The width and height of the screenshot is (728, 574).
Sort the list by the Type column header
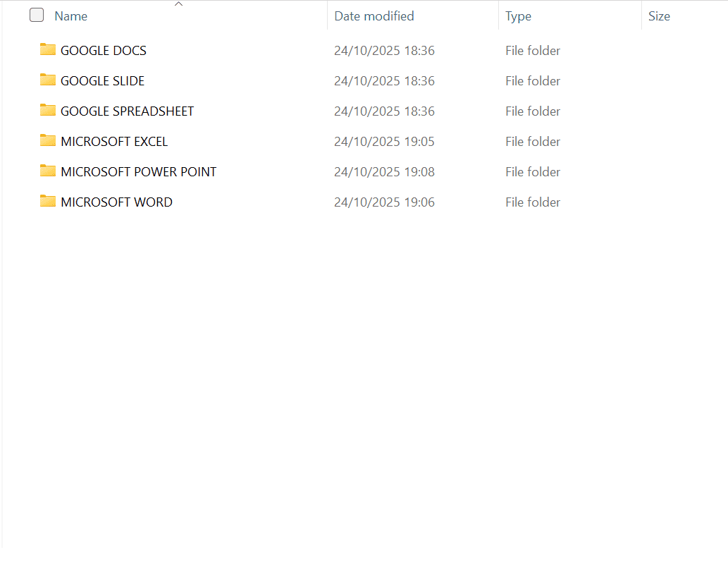pos(518,16)
